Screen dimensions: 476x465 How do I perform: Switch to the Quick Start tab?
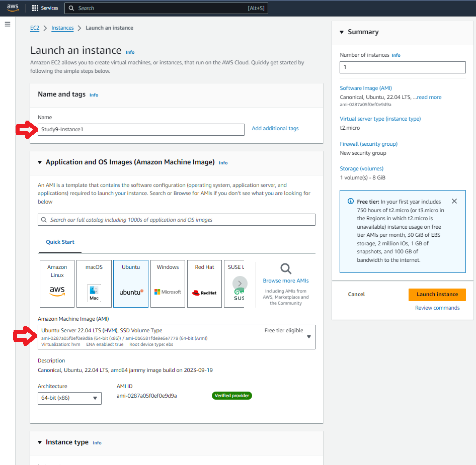(60, 242)
